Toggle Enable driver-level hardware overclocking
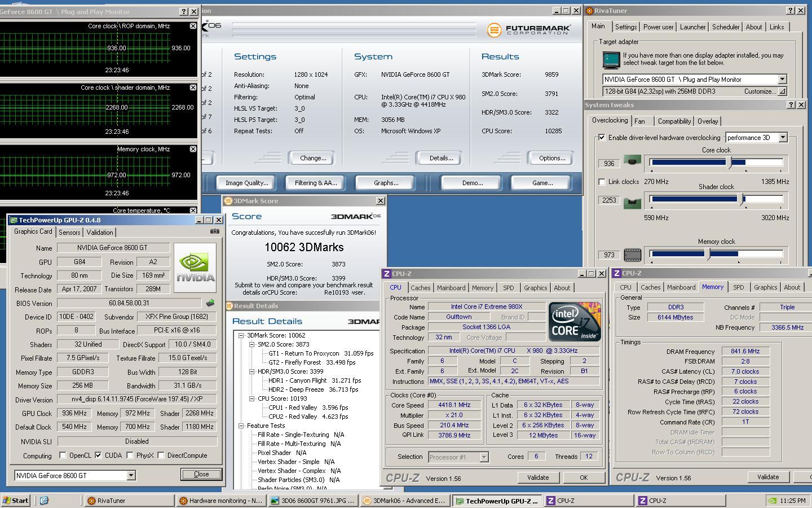Screen dimensions: 812x508 pos(602,137)
